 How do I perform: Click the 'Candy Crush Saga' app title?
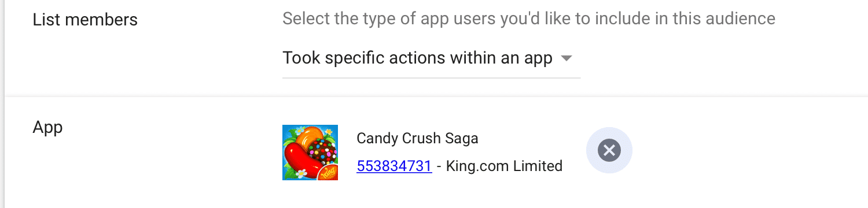pyautogui.click(x=417, y=139)
